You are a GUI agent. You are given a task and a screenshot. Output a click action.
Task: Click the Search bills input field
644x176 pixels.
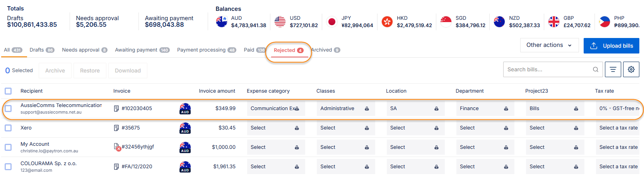click(x=548, y=69)
